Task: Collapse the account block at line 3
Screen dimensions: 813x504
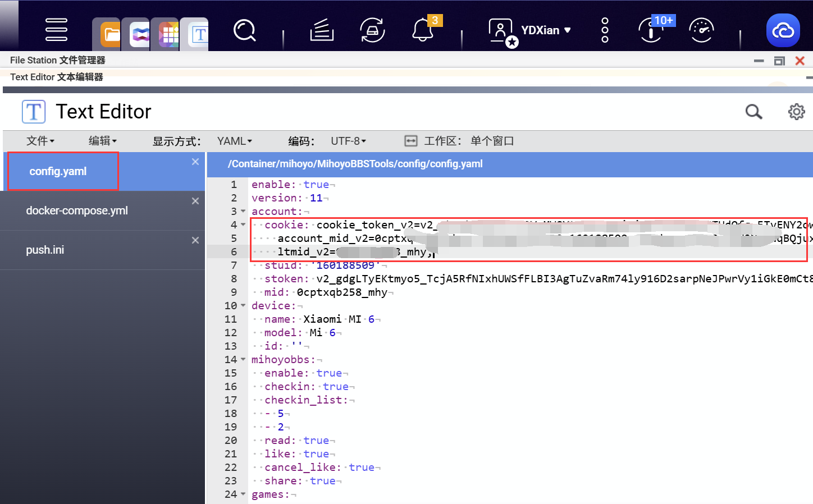Action: 243,212
